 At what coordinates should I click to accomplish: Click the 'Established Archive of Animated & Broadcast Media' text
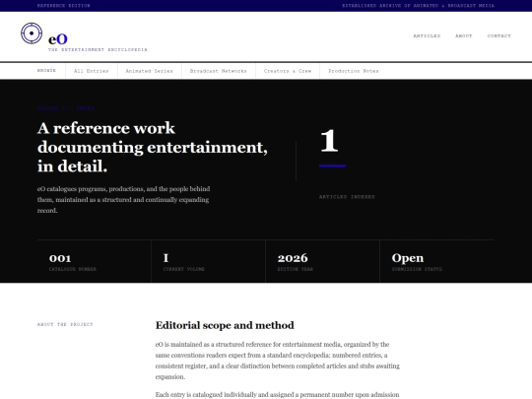click(418, 6)
